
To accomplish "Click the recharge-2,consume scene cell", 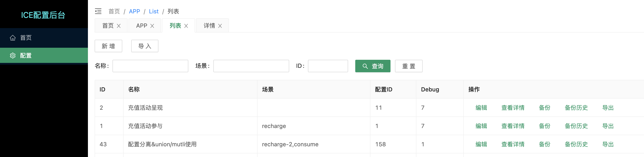I will pyautogui.click(x=314, y=144).
